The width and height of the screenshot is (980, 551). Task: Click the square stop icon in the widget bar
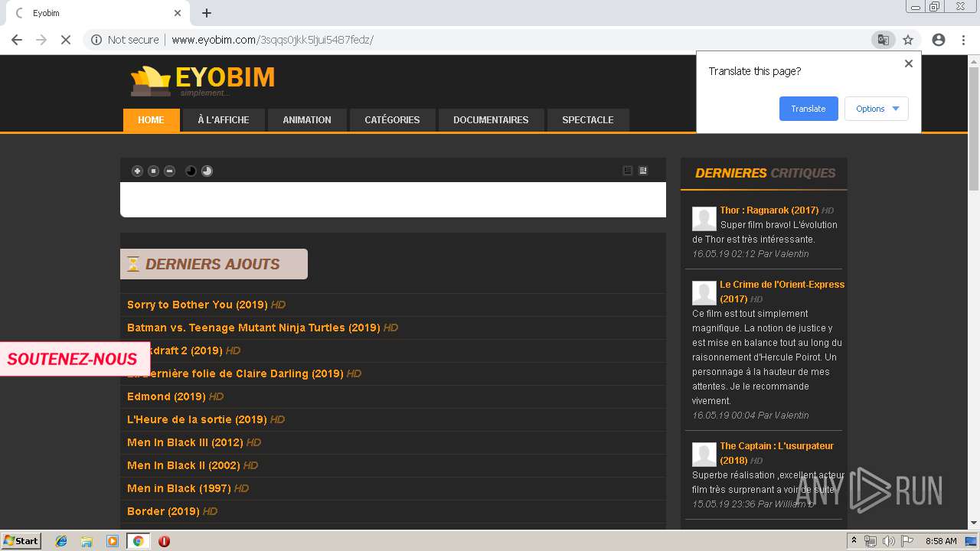[153, 171]
